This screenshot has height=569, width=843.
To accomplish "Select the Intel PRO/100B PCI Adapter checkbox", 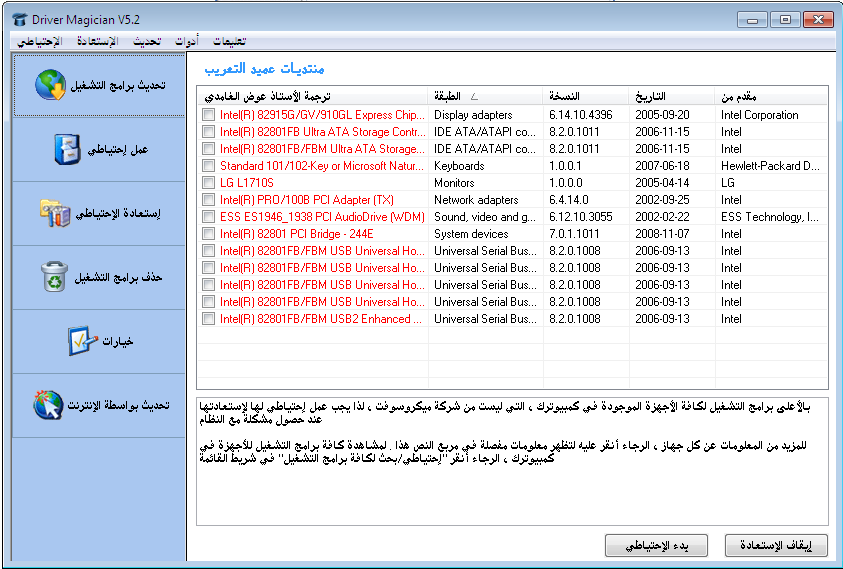I will tap(208, 200).
